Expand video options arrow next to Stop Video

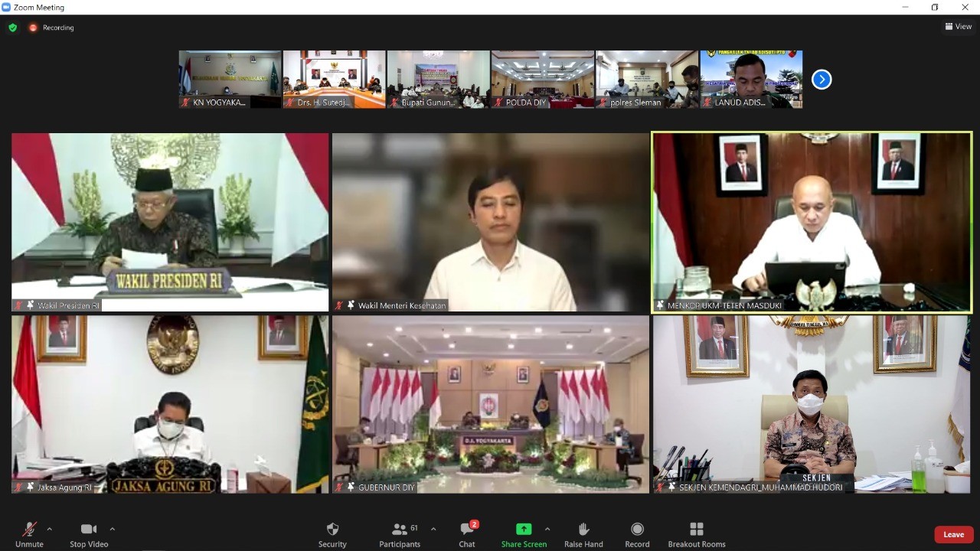tap(113, 529)
